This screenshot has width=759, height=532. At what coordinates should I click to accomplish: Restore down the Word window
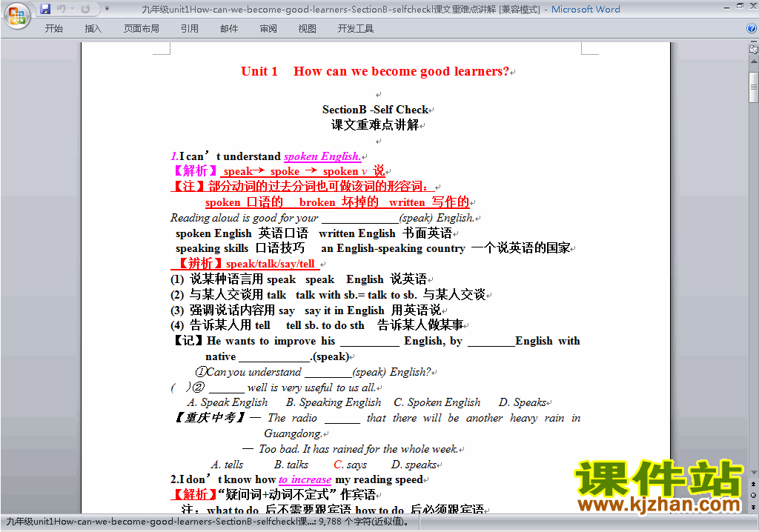pyautogui.click(x=740, y=6)
